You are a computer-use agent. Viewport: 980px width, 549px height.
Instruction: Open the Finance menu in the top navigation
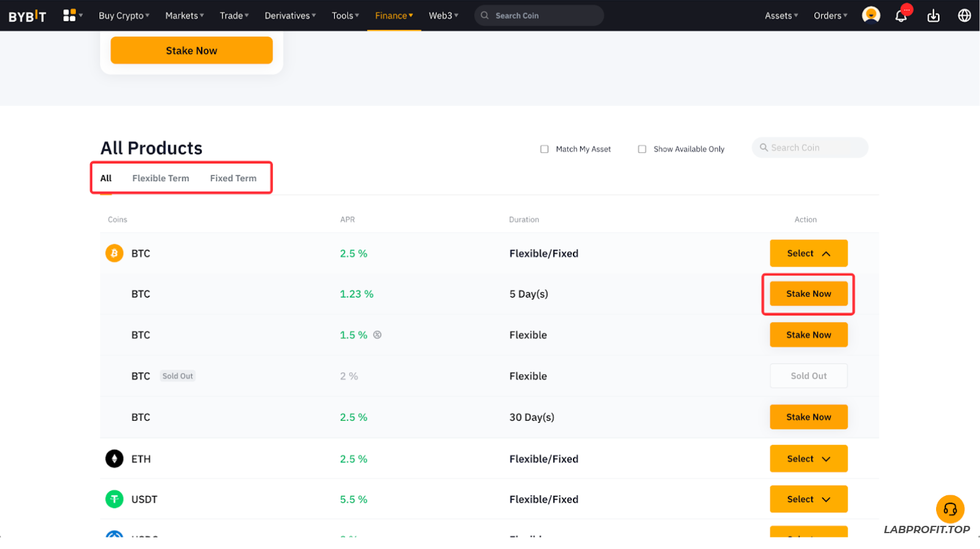pos(393,16)
